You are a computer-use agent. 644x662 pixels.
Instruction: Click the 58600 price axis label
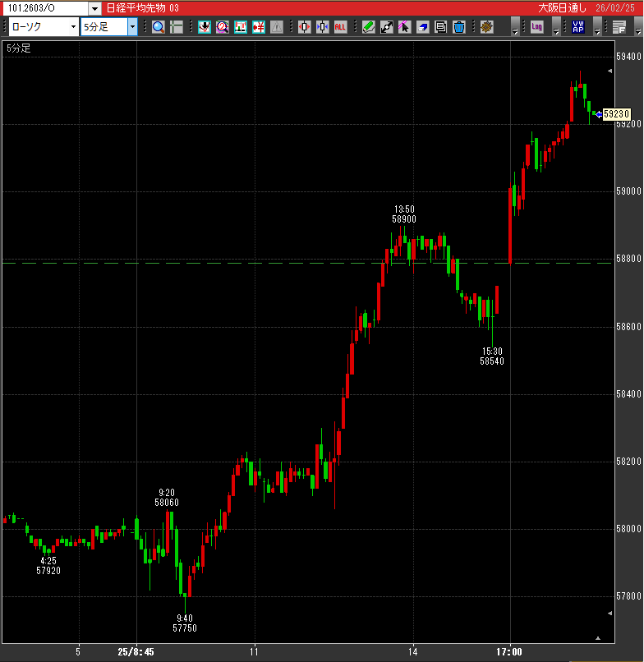(x=628, y=327)
